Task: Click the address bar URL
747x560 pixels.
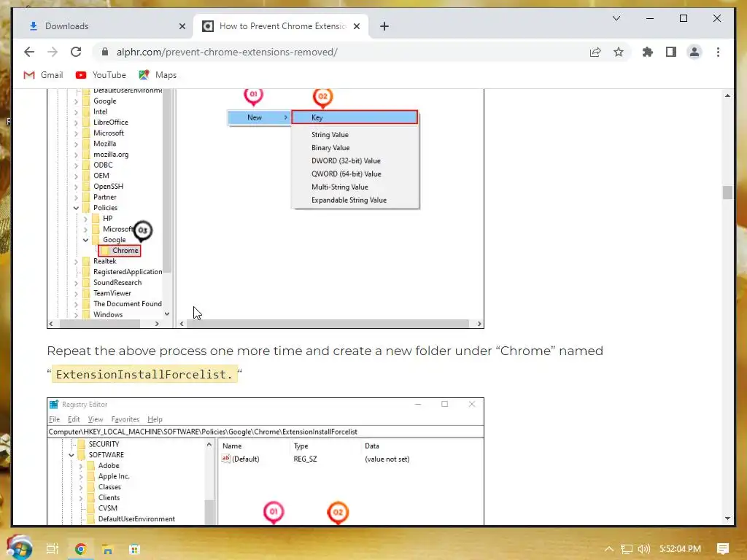Action: click(x=228, y=52)
